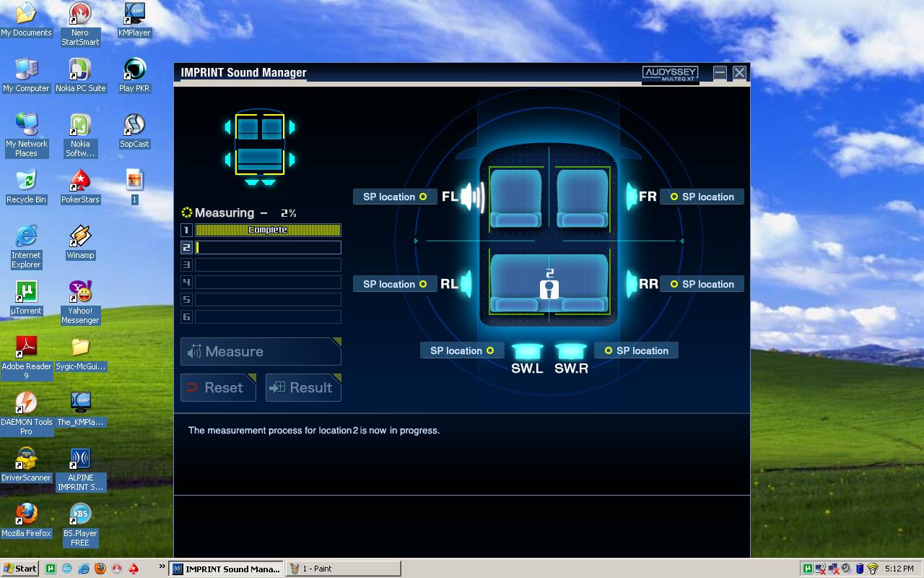This screenshot has height=578, width=924.
Task: Click the Audyssey MultEQ XT logo
Action: click(670, 74)
